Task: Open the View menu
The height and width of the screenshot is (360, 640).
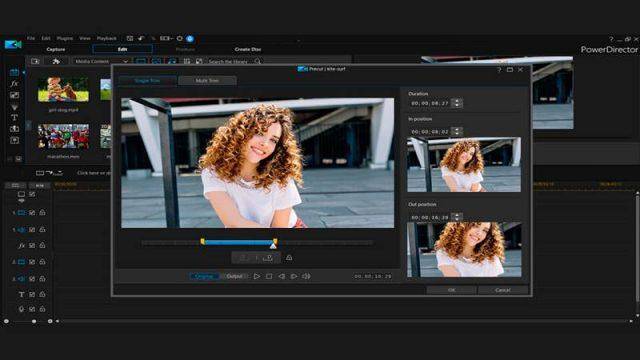Action: click(85, 38)
